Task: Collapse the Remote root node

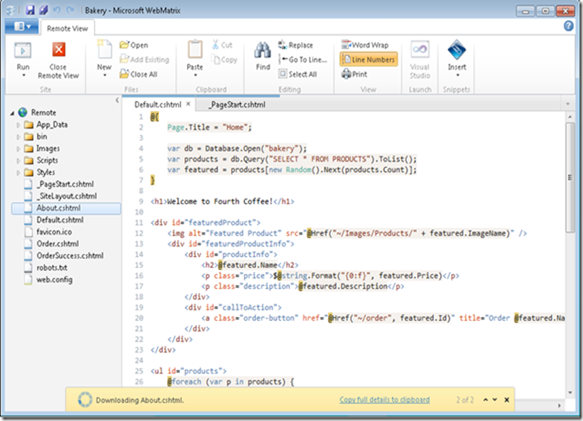Action: (12, 113)
